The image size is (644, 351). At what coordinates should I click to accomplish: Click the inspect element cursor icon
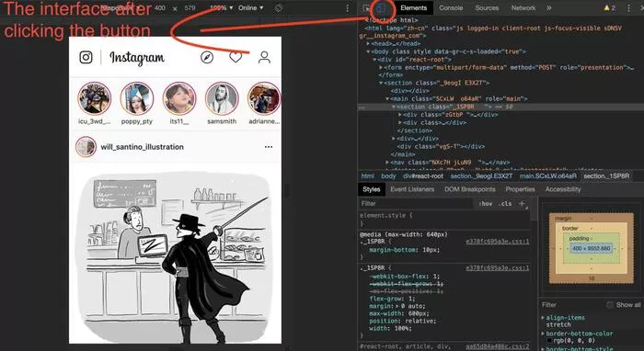[366, 7]
